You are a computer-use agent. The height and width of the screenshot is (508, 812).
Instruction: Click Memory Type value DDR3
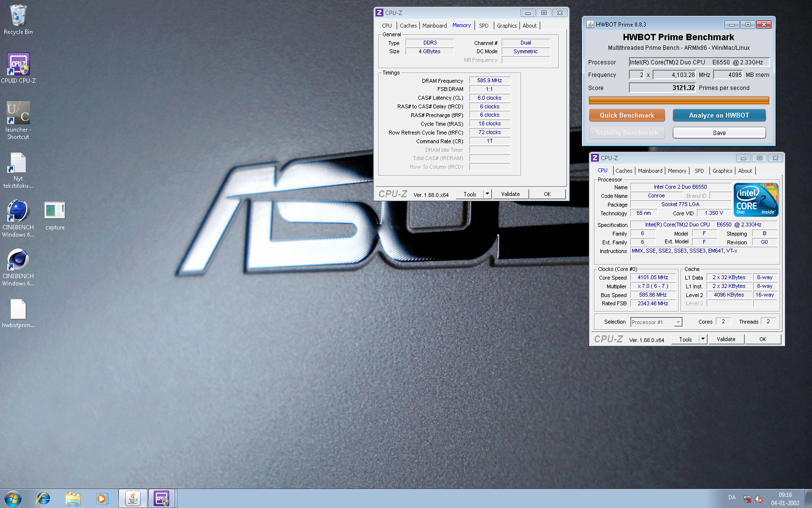tap(430, 43)
